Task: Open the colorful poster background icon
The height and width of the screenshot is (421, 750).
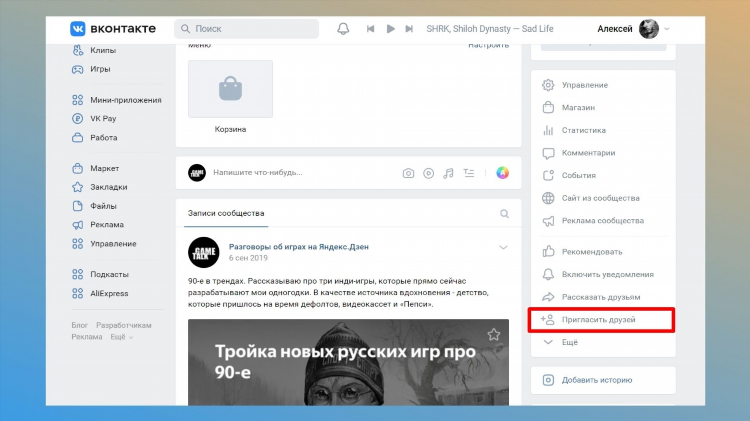Action: [502, 173]
